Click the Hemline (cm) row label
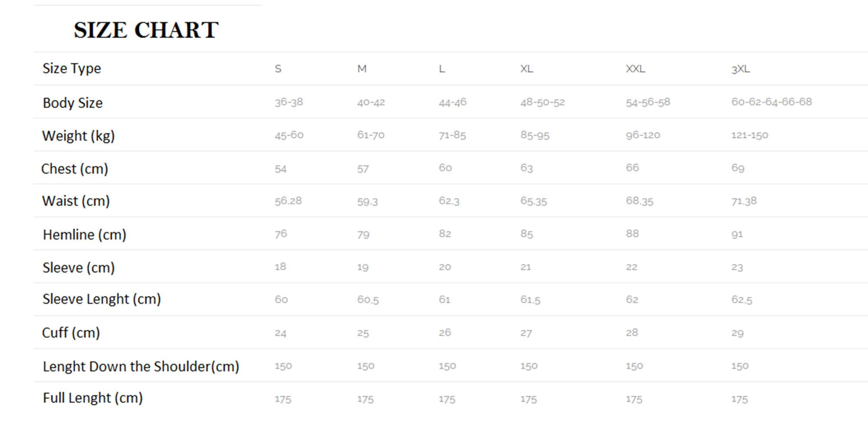868x430 pixels. [x=84, y=235]
